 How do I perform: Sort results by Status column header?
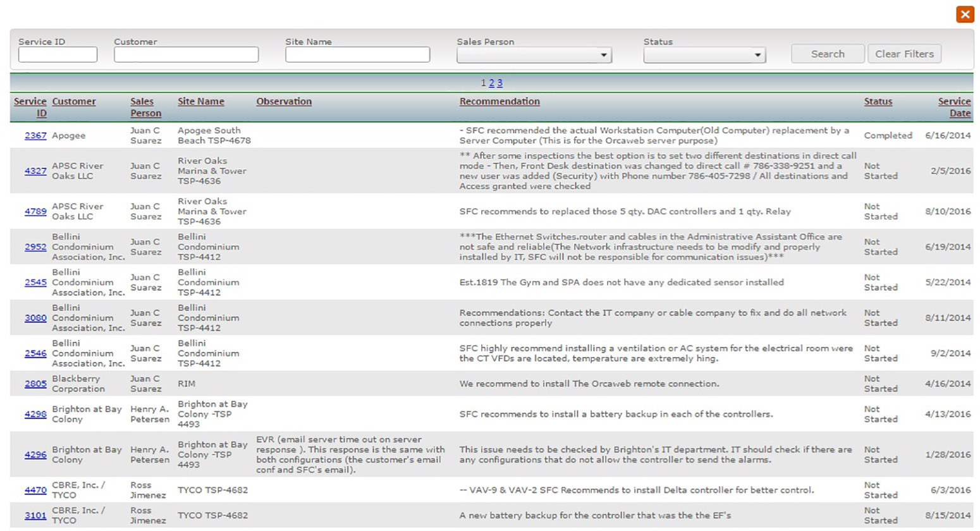tap(878, 101)
